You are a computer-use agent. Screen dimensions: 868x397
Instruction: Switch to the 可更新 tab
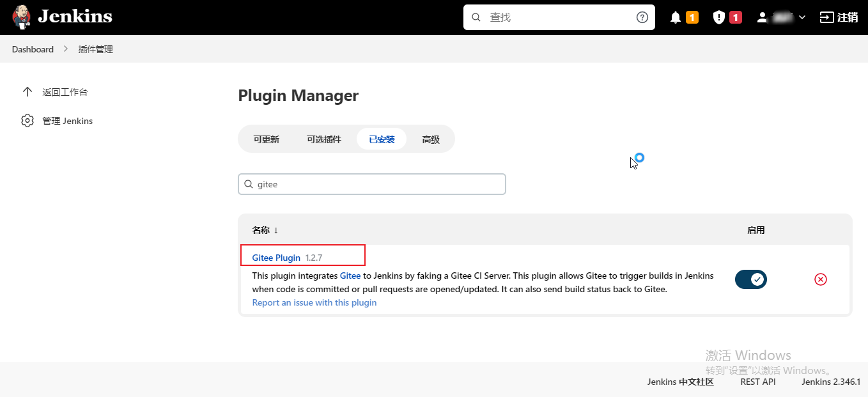(267, 139)
